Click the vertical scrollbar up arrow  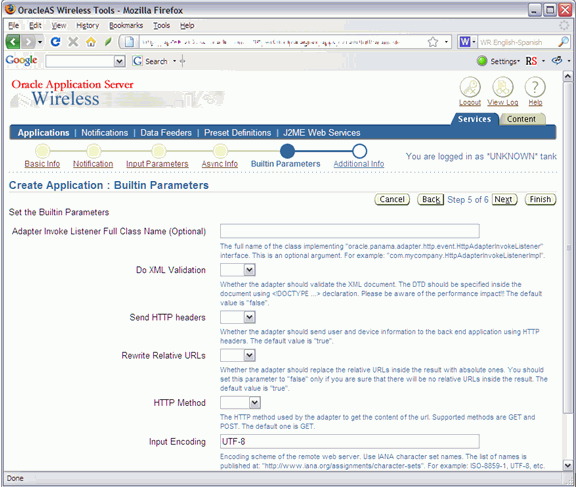click(x=568, y=76)
